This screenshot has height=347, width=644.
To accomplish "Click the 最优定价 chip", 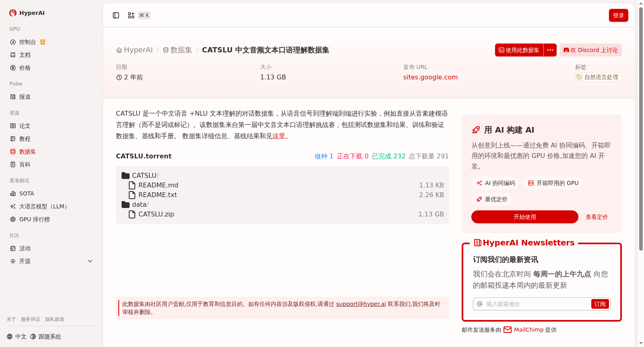I will (492, 199).
